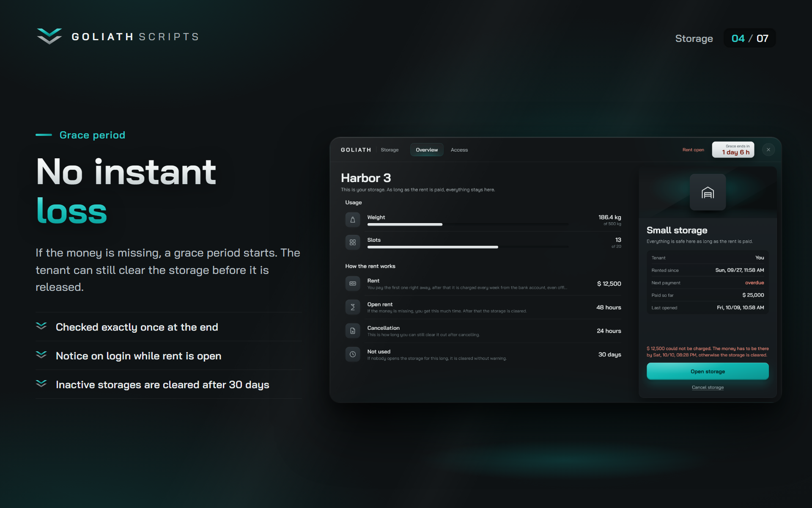Click the '24 hours' cancellation value

point(609,331)
